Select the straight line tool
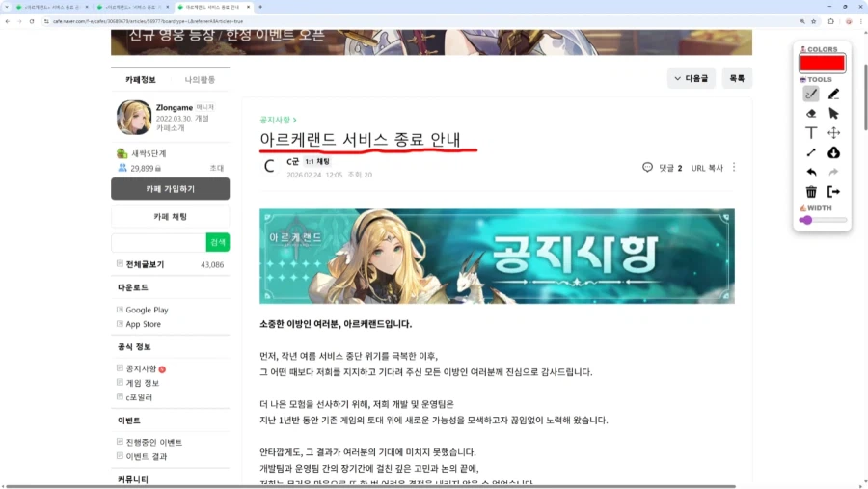 click(x=811, y=152)
